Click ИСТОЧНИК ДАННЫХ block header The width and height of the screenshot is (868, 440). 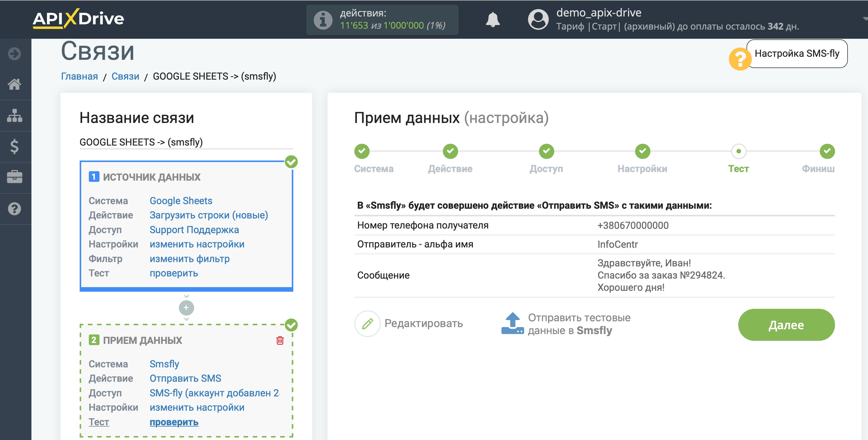tap(152, 177)
